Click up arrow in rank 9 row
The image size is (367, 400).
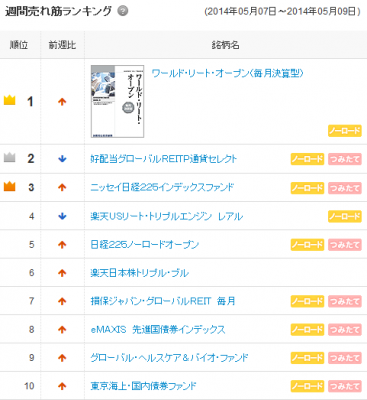pos(62,358)
